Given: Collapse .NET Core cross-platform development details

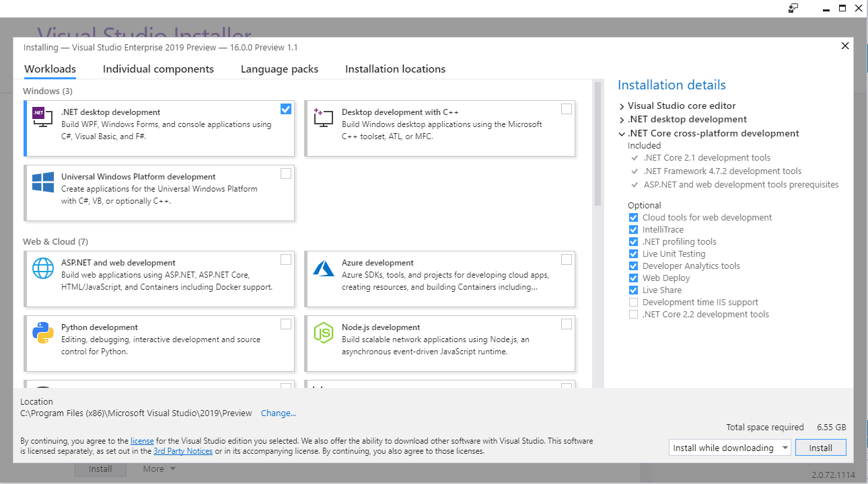Looking at the screenshot, I should (622, 134).
